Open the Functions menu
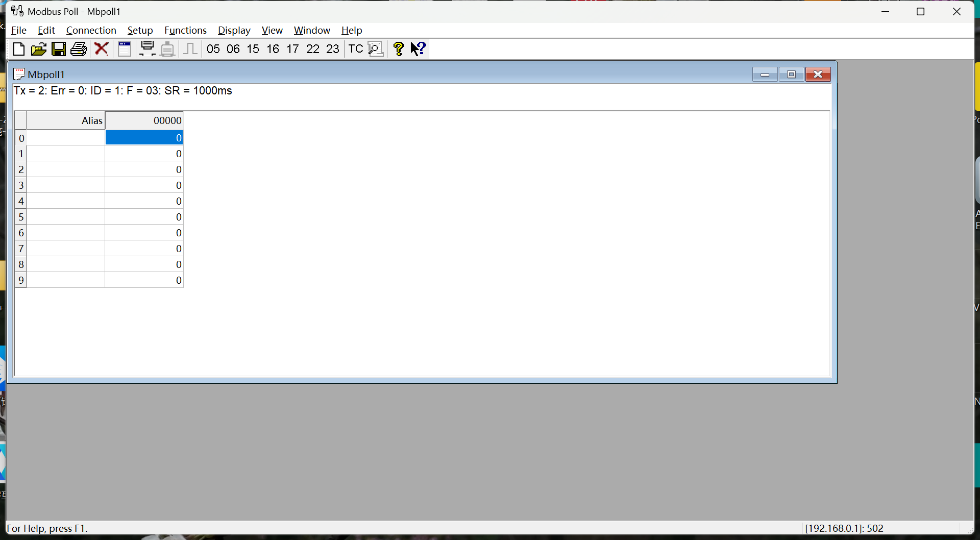 click(185, 31)
